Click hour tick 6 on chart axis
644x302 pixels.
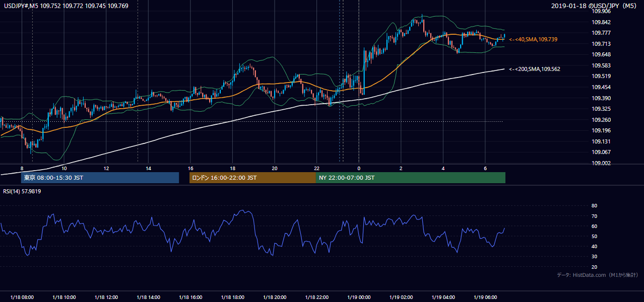pyautogui.click(x=485, y=168)
